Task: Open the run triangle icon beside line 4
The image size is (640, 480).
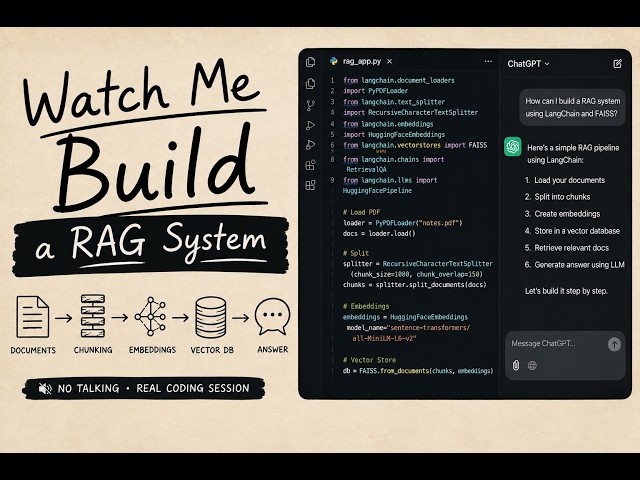Action: 311,125
